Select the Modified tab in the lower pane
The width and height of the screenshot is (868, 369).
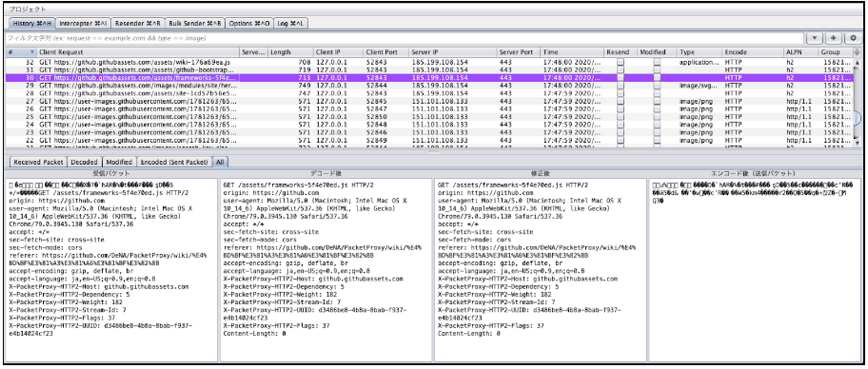pyautogui.click(x=119, y=162)
